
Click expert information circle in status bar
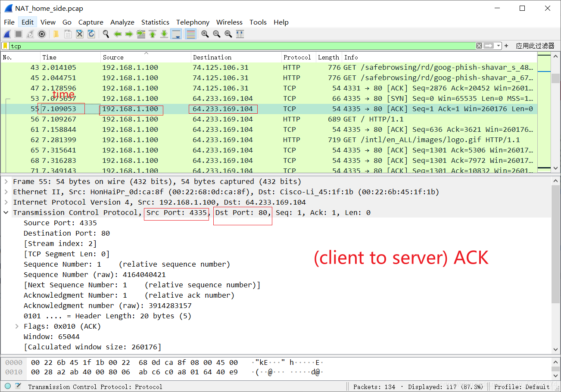(8, 386)
